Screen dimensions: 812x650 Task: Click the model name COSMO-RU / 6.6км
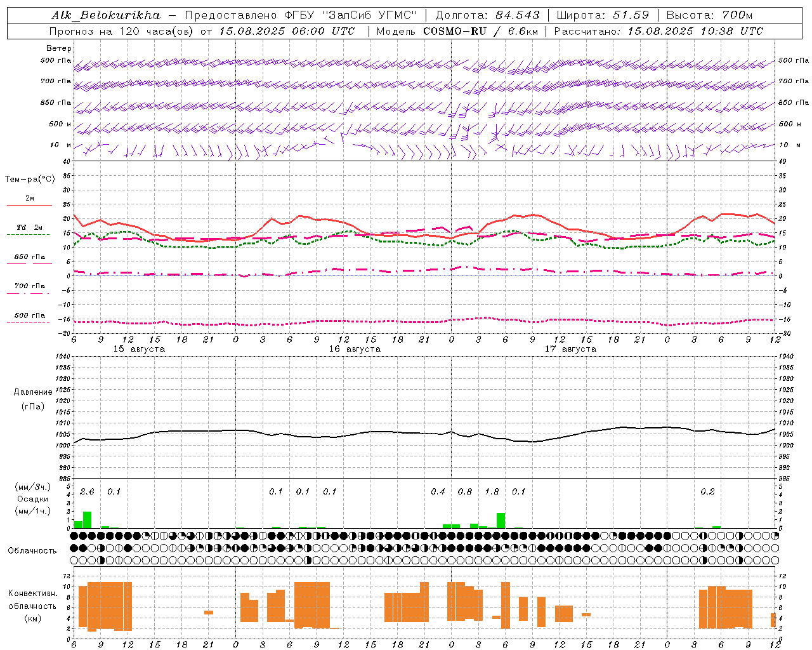(x=480, y=31)
